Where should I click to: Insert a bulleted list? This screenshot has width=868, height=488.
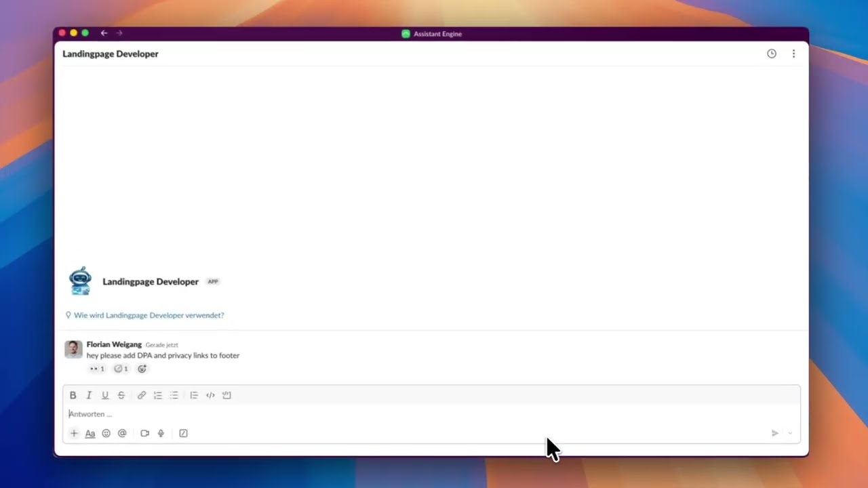(174, 395)
